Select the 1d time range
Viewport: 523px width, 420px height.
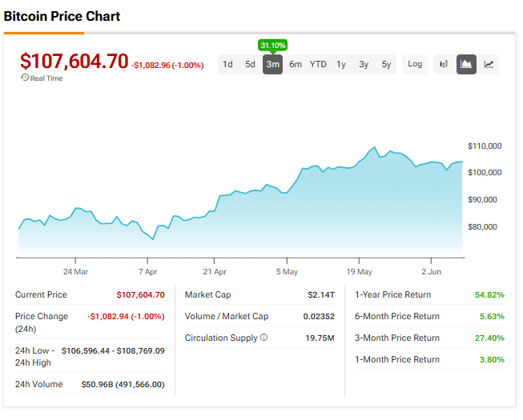pos(227,64)
